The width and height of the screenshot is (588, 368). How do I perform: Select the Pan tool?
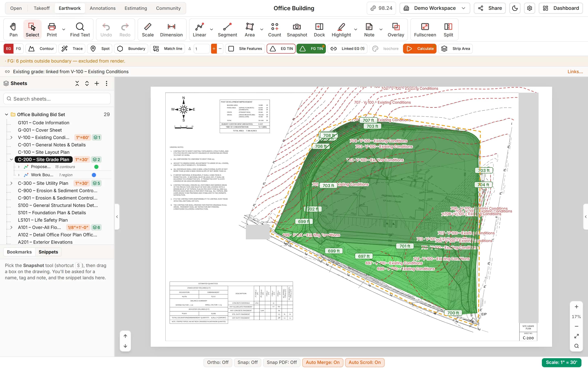click(x=13, y=30)
